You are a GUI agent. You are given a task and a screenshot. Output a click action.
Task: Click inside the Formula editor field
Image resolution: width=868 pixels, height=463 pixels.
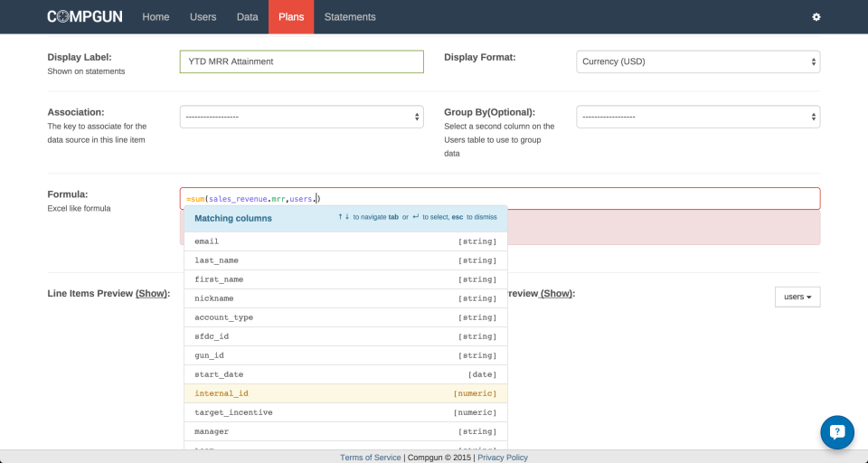(x=500, y=198)
